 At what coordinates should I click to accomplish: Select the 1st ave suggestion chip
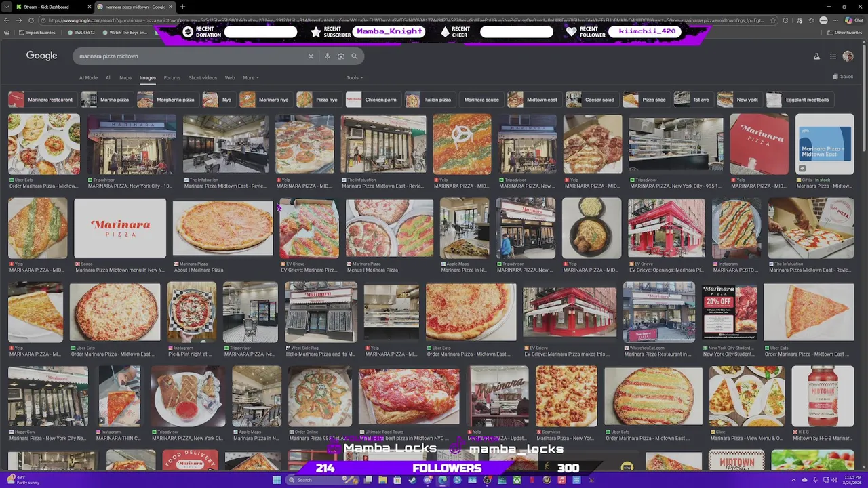(692, 100)
